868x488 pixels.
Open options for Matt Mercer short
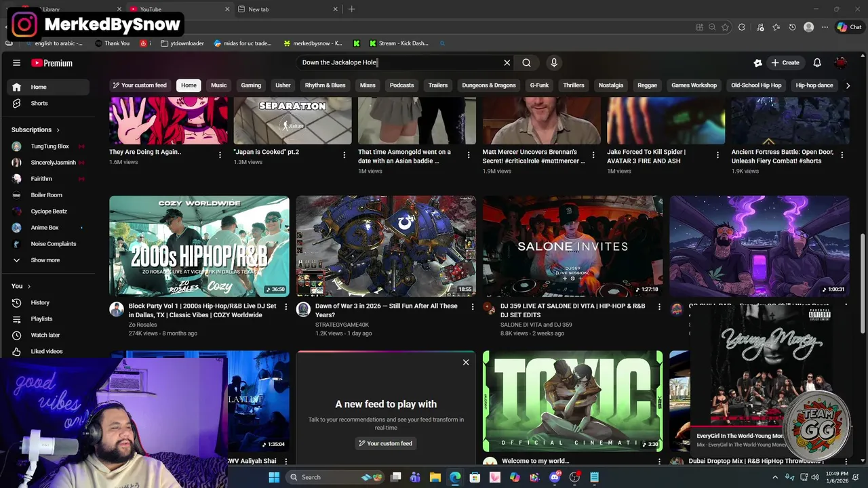click(x=593, y=155)
